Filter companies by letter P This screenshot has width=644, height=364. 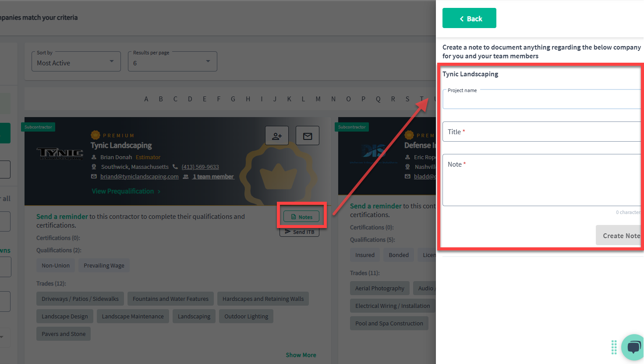click(x=363, y=99)
